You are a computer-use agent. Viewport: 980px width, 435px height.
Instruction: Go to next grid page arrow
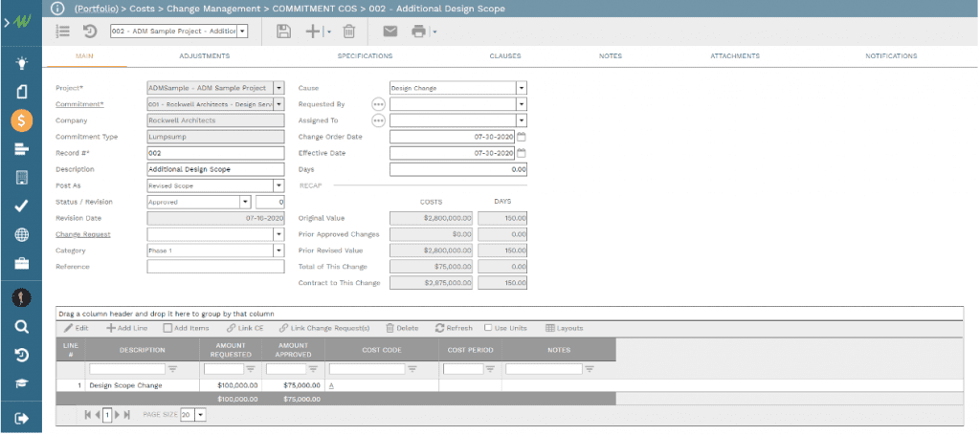pos(117,414)
